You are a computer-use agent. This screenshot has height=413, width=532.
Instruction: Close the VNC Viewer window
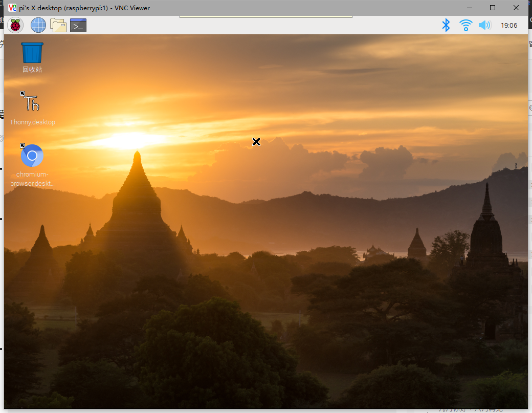(x=516, y=8)
